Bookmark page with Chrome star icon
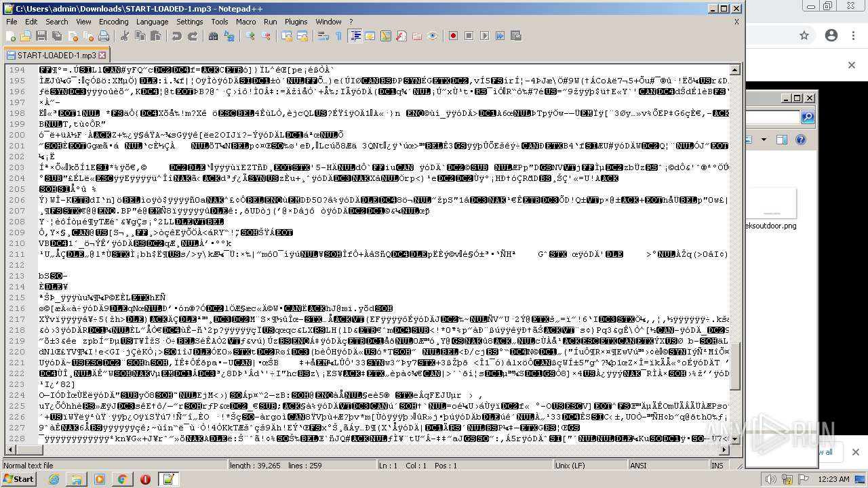The image size is (868, 488). 804,35
